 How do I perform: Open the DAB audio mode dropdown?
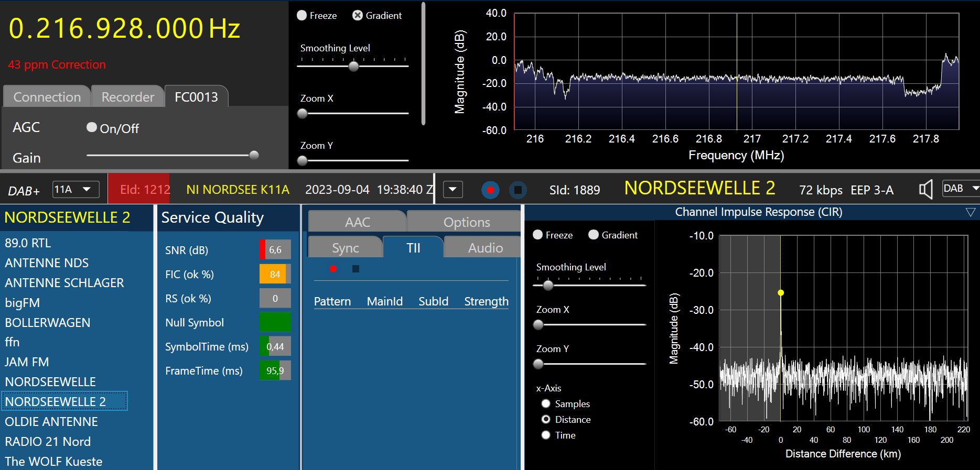tap(961, 189)
